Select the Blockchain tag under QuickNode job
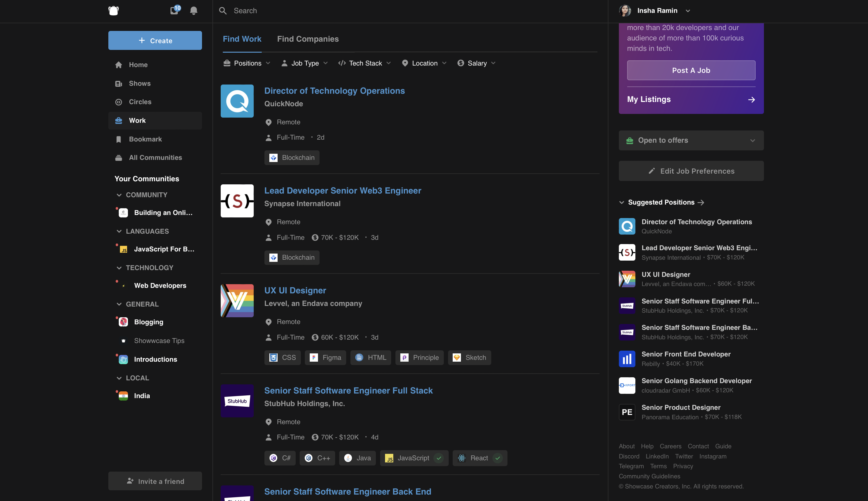Viewport: 868px width, 501px height. click(292, 158)
